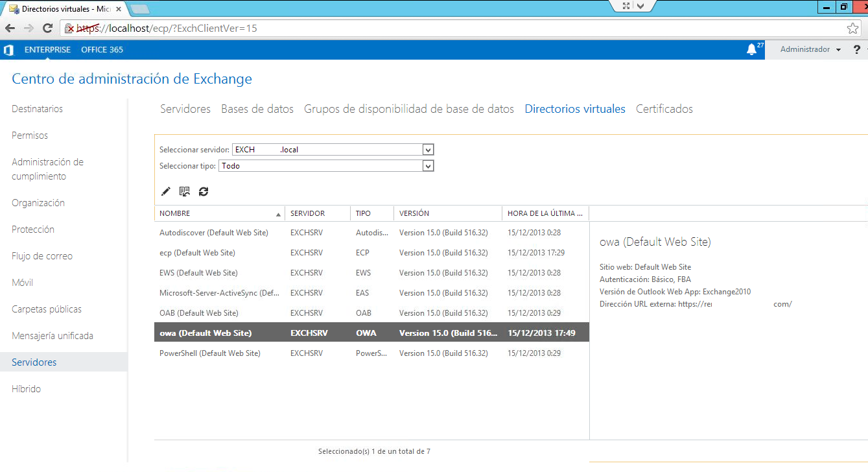
Task: Sort by HORA DE LA ÚLTIMA column
Action: point(546,213)
